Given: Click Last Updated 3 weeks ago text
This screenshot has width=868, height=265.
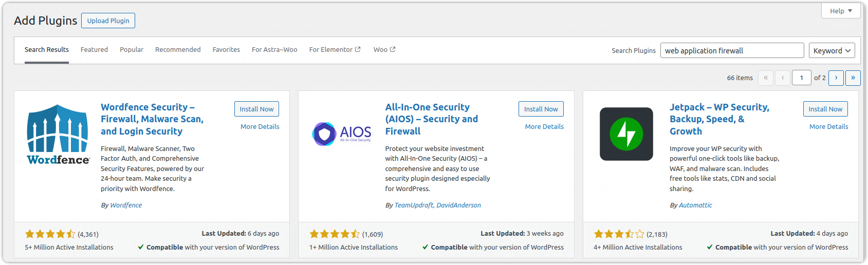Looking at the screenshot, I should (522, 233).
